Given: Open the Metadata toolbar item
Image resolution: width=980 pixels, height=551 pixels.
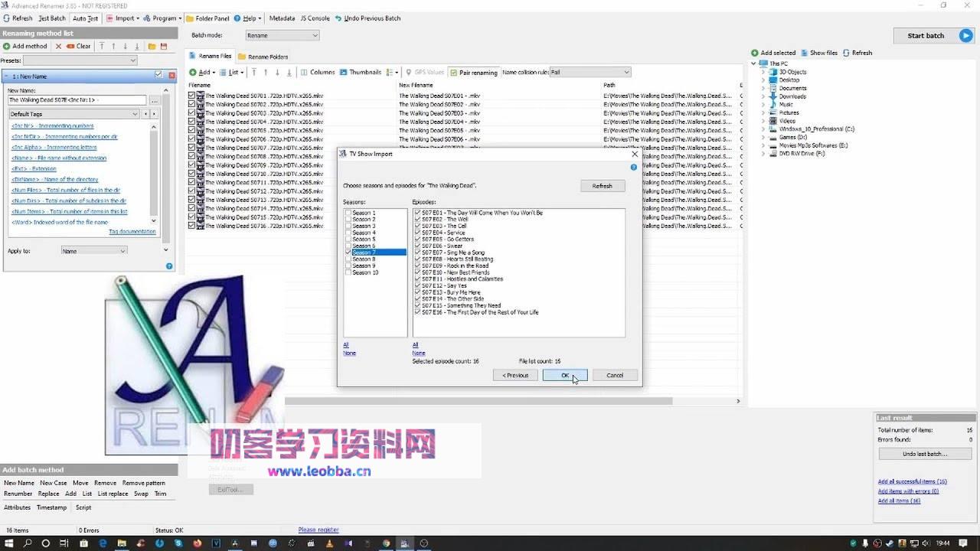Looking at the screenshot, I should click(282, 18).
